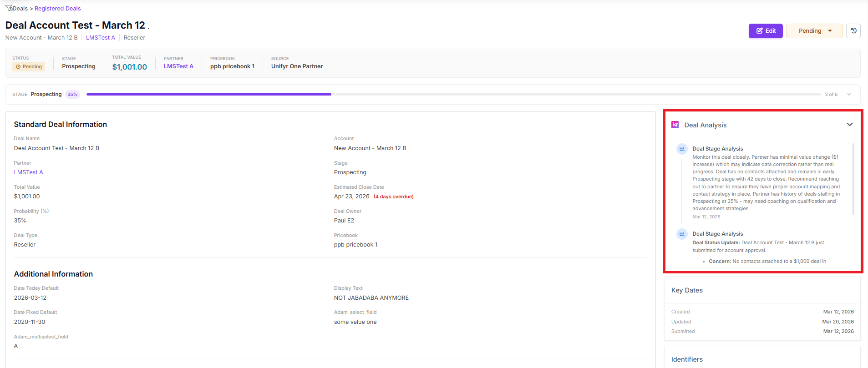This screenshot has width=868, height=368.
Task: Click the 35% stage probability badge
Action: [x=72, y=95]
